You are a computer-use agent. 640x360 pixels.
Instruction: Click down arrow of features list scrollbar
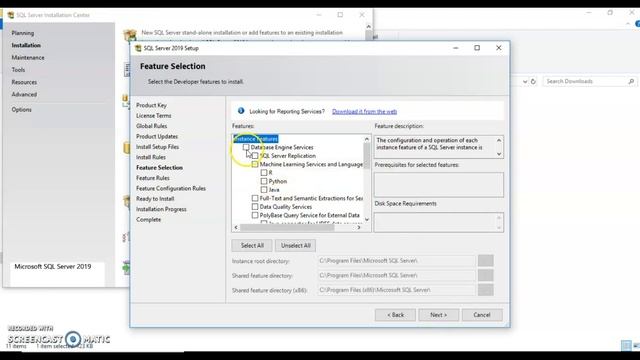tap(367, 220)
